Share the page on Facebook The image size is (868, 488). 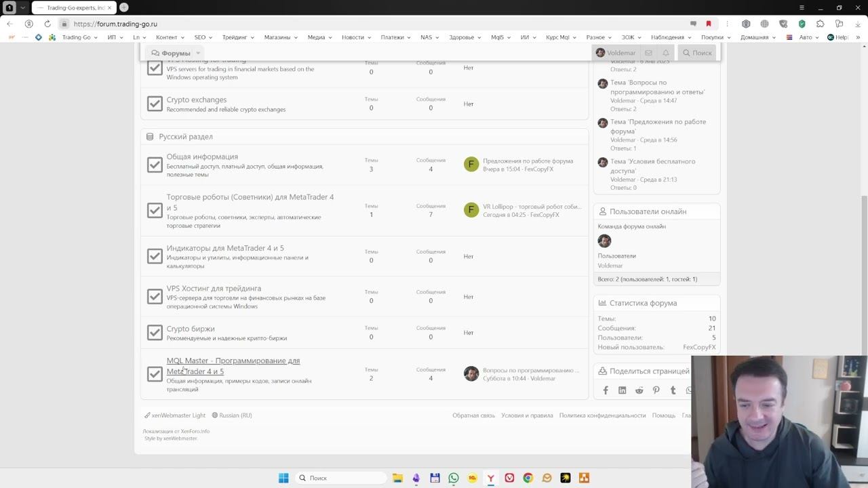coord(606,390)
